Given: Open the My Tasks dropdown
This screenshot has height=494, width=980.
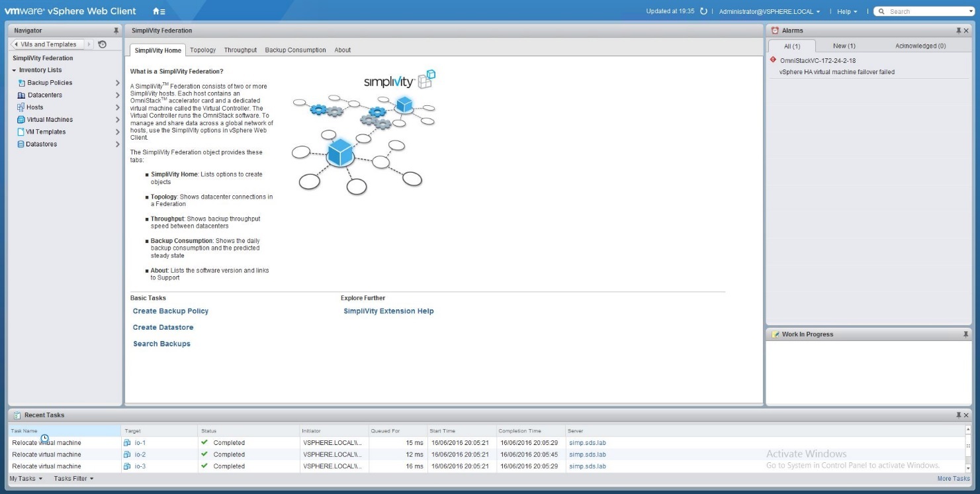Looking at the screenshot, I should pyautogui.click(x=26, y=479).
